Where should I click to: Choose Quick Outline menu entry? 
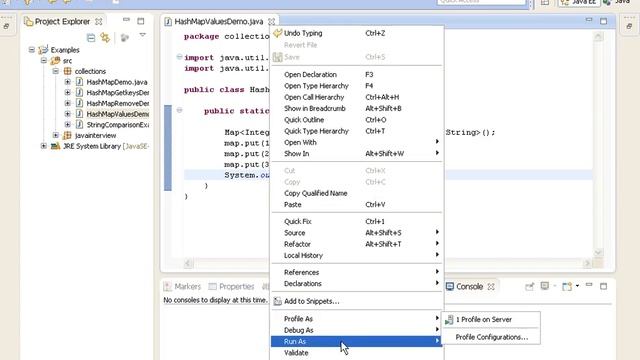coord(357,120)
